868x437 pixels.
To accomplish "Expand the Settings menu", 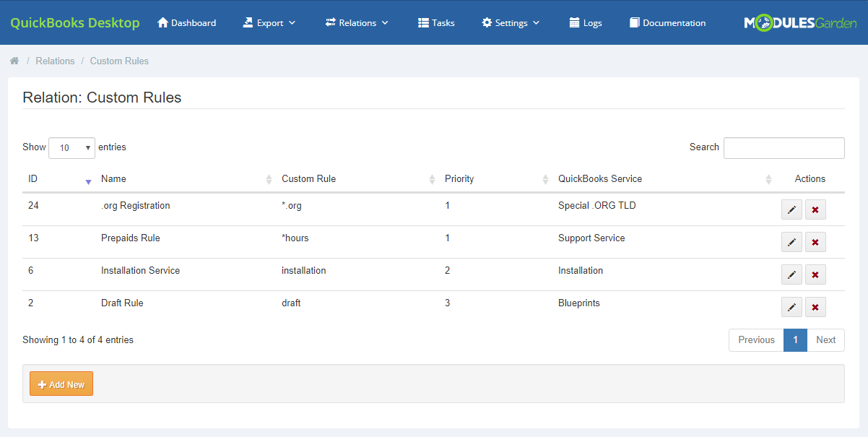I will [511, 23].
